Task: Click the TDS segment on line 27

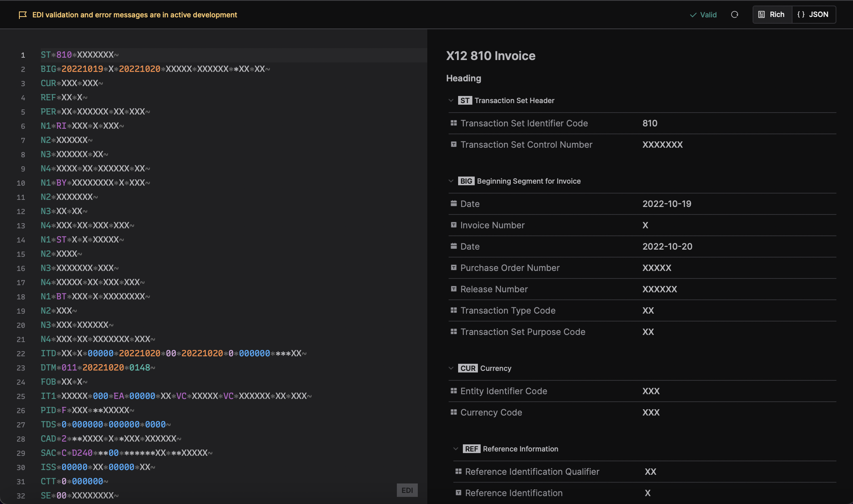Action: point(106,425)
